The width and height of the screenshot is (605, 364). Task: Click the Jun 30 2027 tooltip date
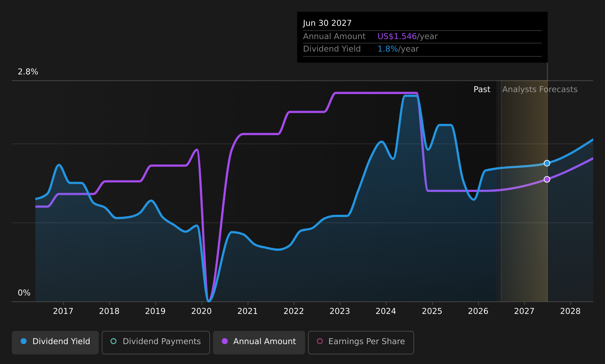[x=327, y=23]
